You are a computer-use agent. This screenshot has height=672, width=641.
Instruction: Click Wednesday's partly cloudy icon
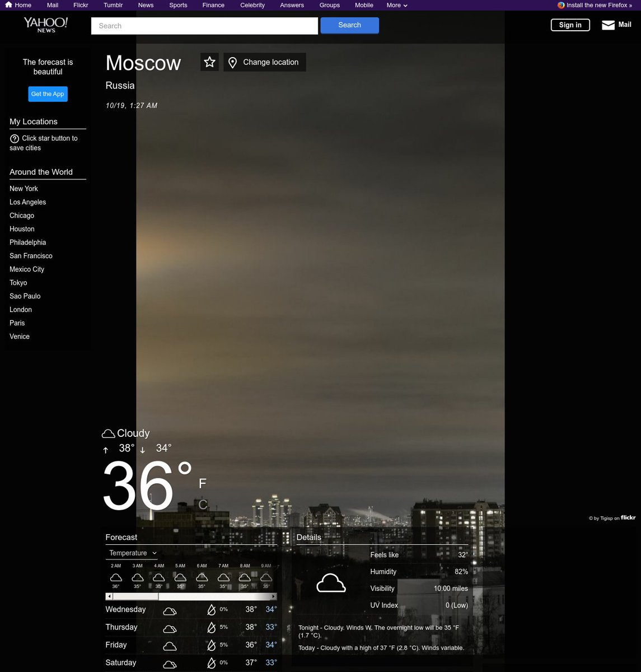click(x=170, y=611)
